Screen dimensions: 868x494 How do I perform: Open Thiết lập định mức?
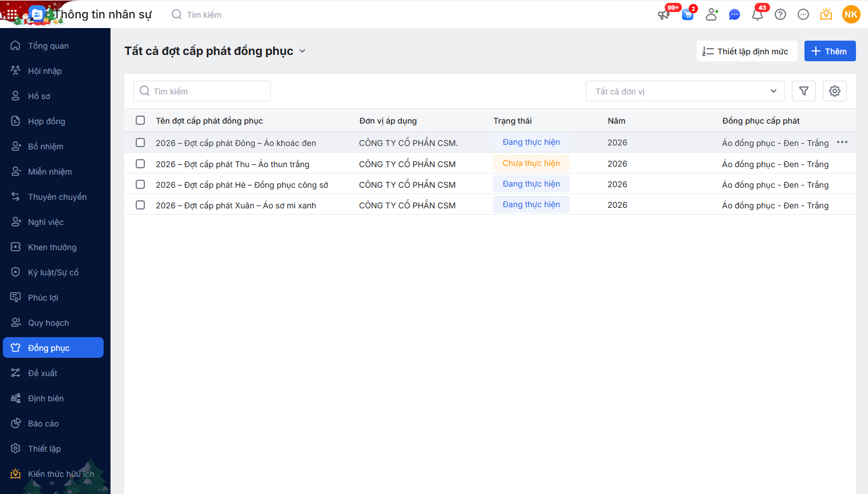[747, 51]
